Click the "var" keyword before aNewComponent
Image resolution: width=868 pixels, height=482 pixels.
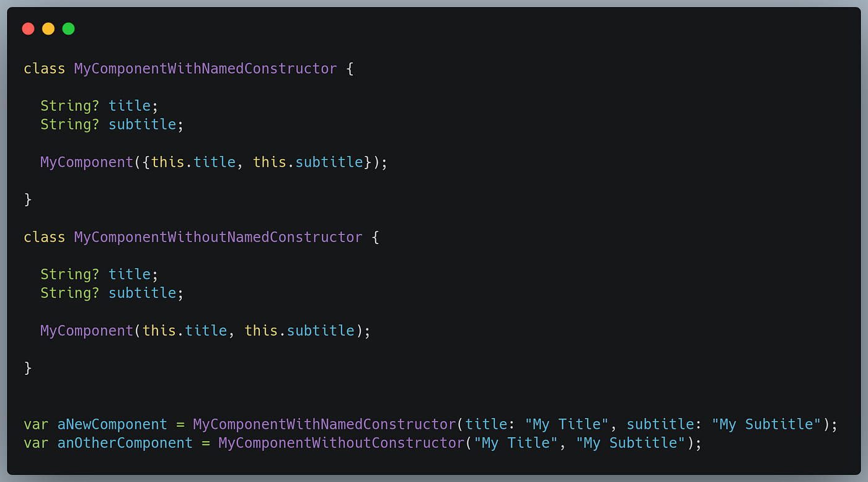36,424
